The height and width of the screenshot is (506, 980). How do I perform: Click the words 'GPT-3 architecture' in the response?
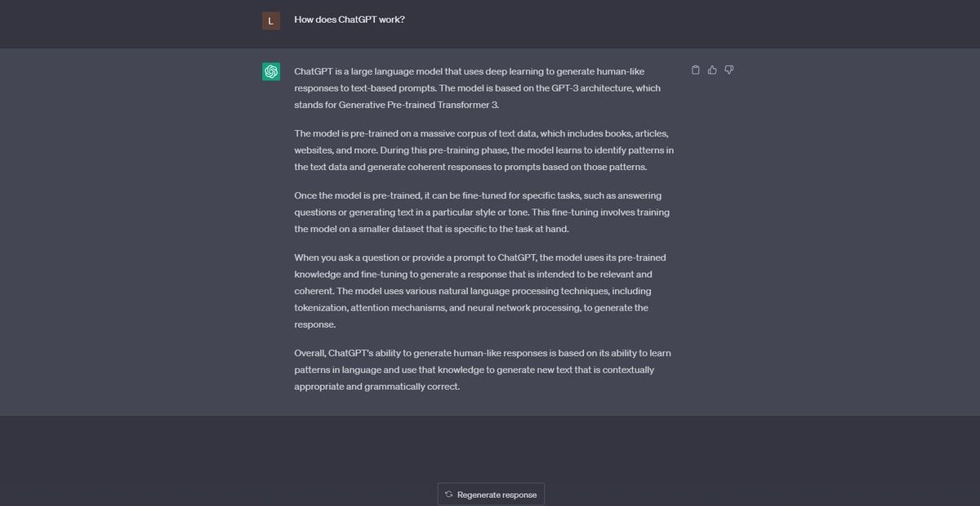(591, 88)
